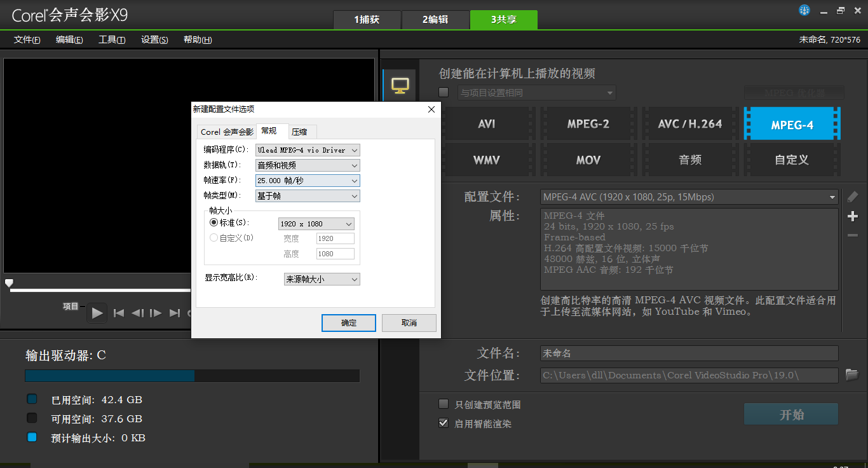Open the file location browse folder icon
Screen dimensions: 868x468
click(852, 375)
